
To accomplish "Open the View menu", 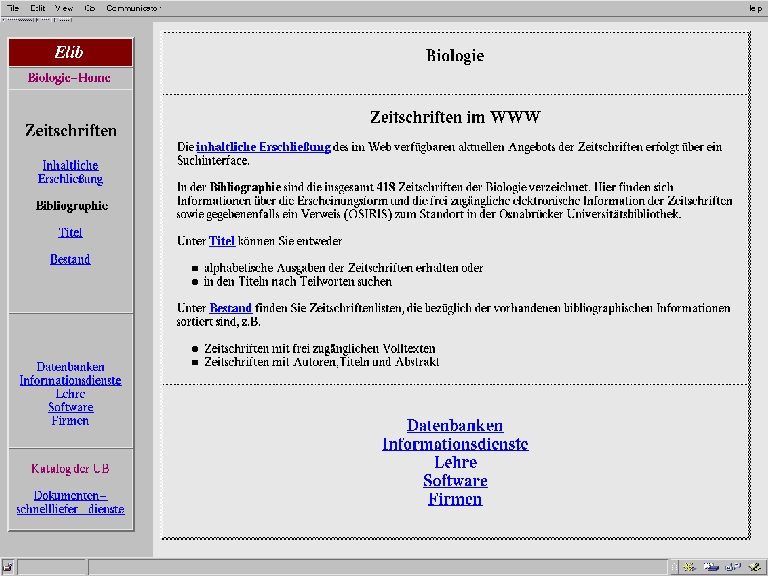I will (64, 7).
